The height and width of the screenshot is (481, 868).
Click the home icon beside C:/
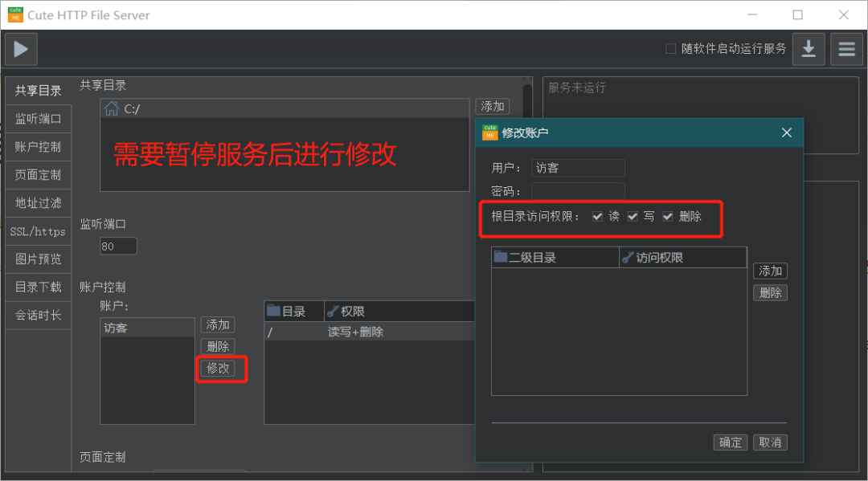coord(111,109)
